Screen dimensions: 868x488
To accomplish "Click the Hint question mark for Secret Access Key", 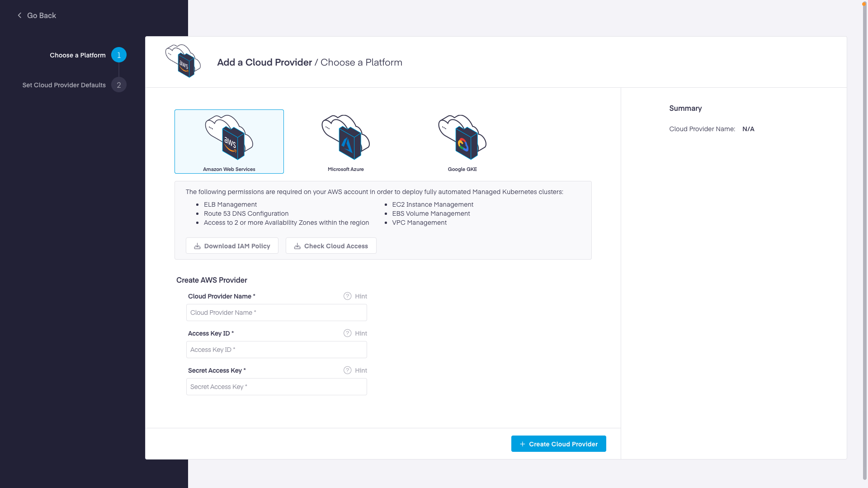I will pos(347,370).
